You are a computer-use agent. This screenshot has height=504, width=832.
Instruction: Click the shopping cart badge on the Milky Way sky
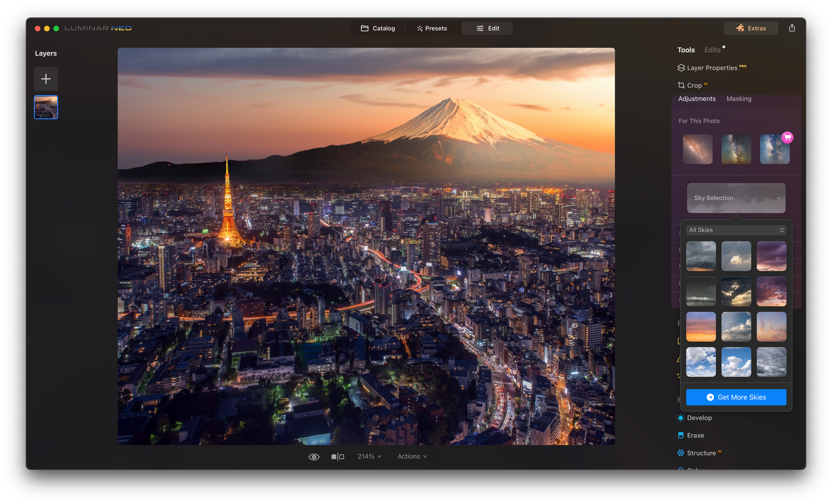(788, 137)
